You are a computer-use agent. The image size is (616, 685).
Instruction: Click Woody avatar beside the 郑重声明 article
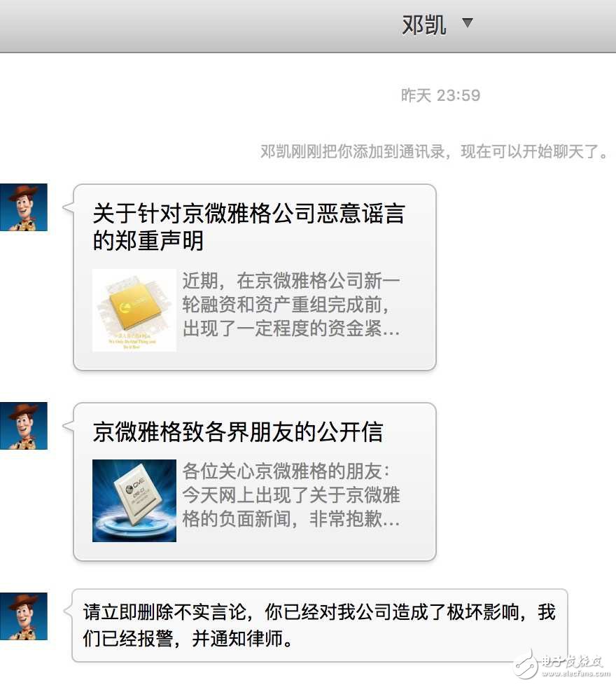pyautogui.click(x=24, y=207)
